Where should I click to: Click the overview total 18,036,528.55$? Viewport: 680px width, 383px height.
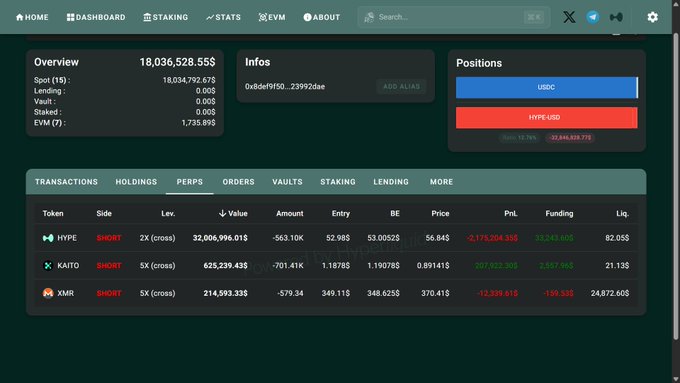tap(177, 62)
